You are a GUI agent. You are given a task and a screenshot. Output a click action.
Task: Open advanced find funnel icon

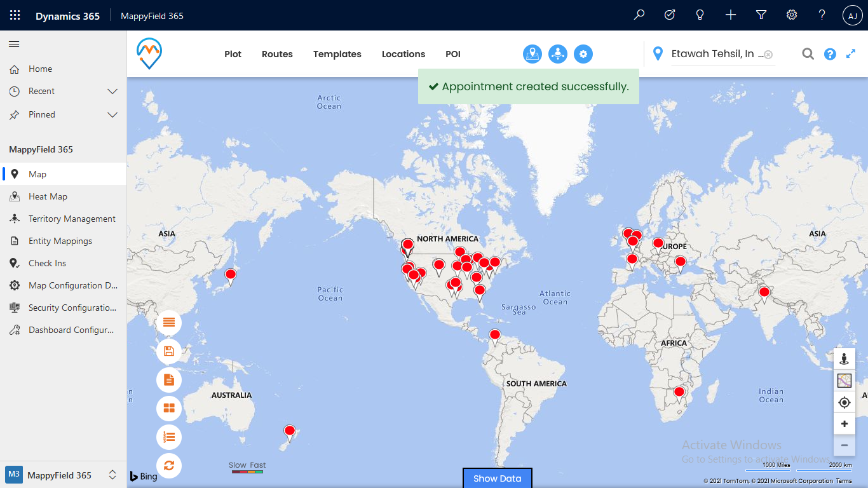[761, 15]
